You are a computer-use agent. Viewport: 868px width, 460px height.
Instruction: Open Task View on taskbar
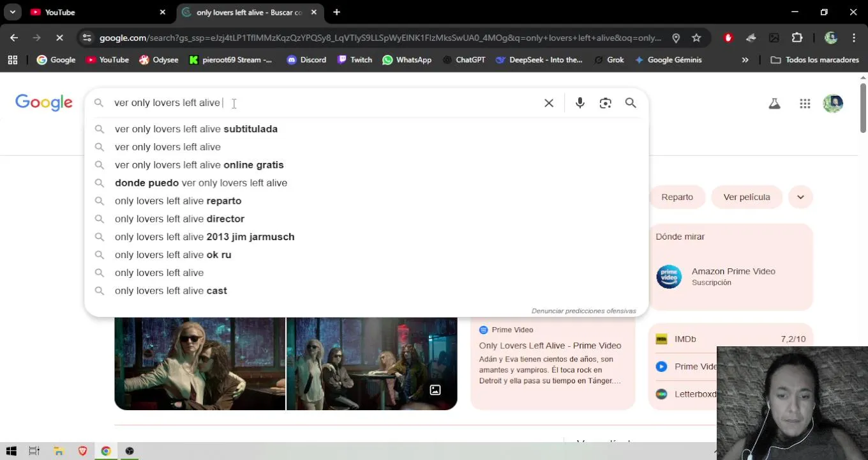click(34, 451)
